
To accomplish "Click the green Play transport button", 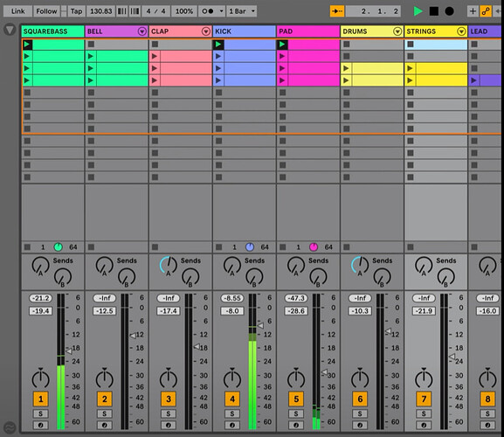I will click(x=418, y=11).
